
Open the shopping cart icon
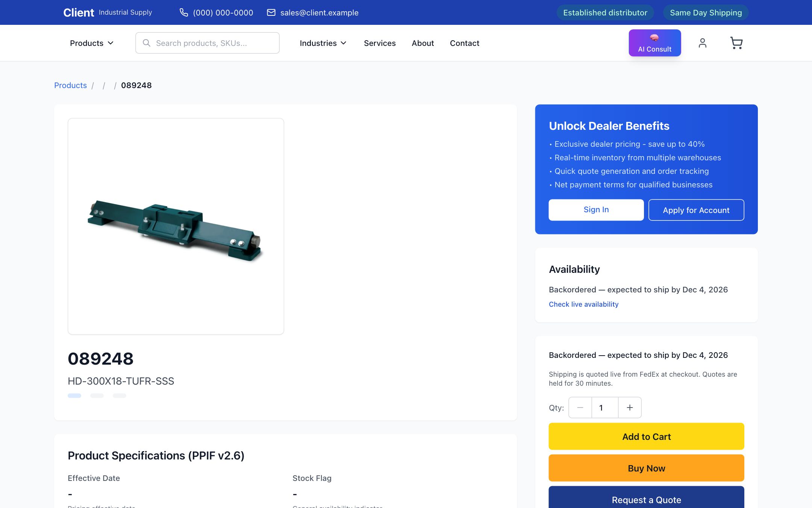tap(736, 43)
